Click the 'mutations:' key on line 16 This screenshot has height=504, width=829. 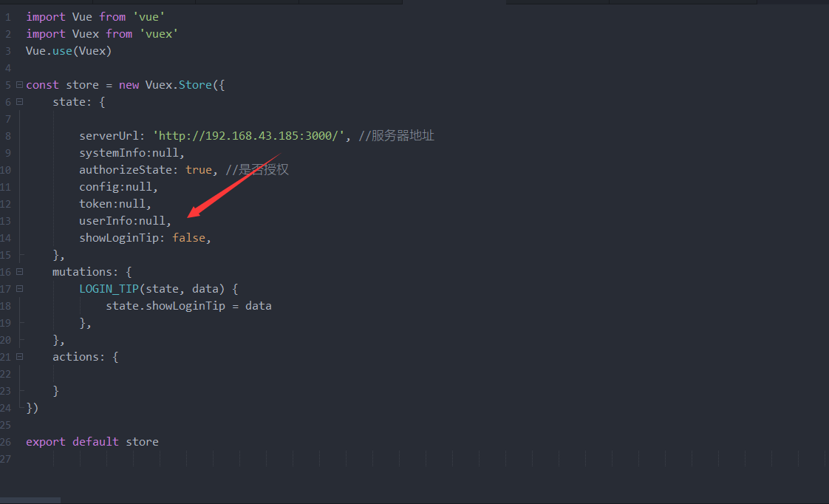click(85, 272)
